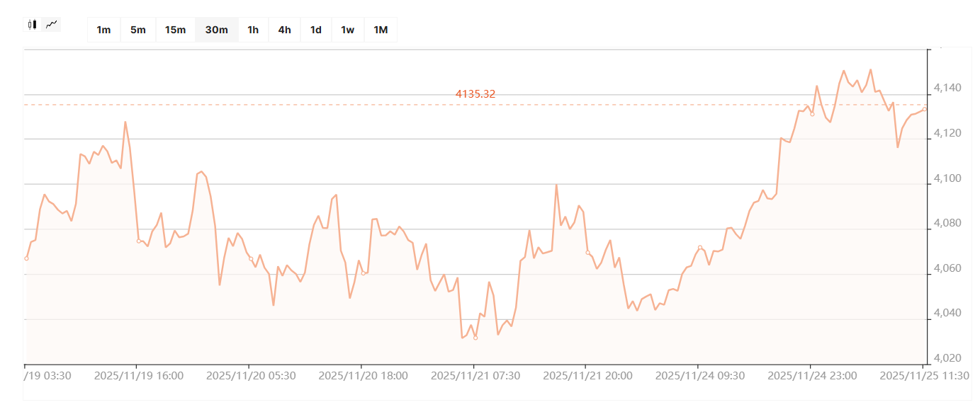
Task: Choose the 5m interval
Action: point(138,30)
